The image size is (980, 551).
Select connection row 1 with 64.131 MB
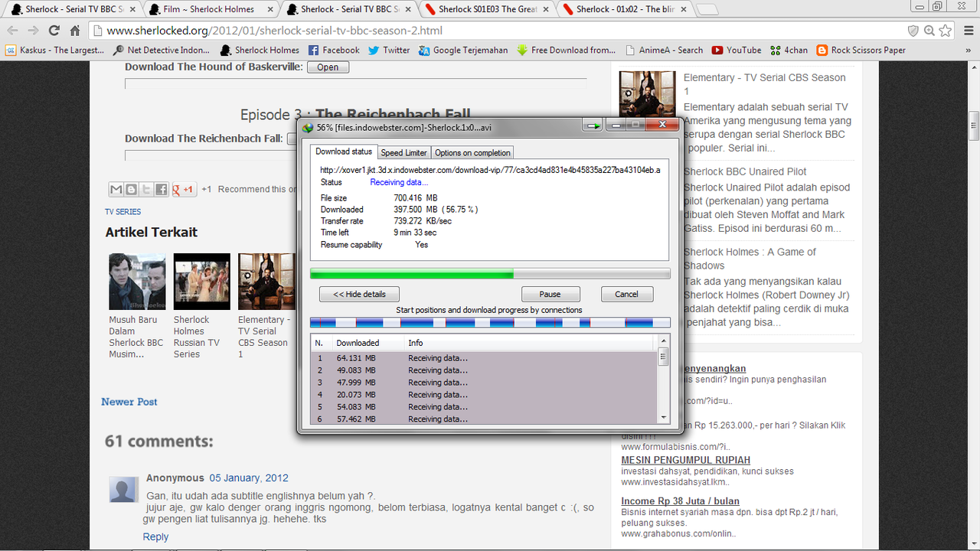pyautogui.click(x=484, y=357)
